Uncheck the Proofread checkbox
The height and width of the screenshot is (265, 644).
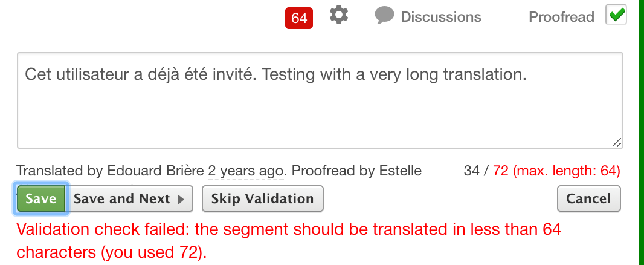pyautogui.click(x=616, y=15)
